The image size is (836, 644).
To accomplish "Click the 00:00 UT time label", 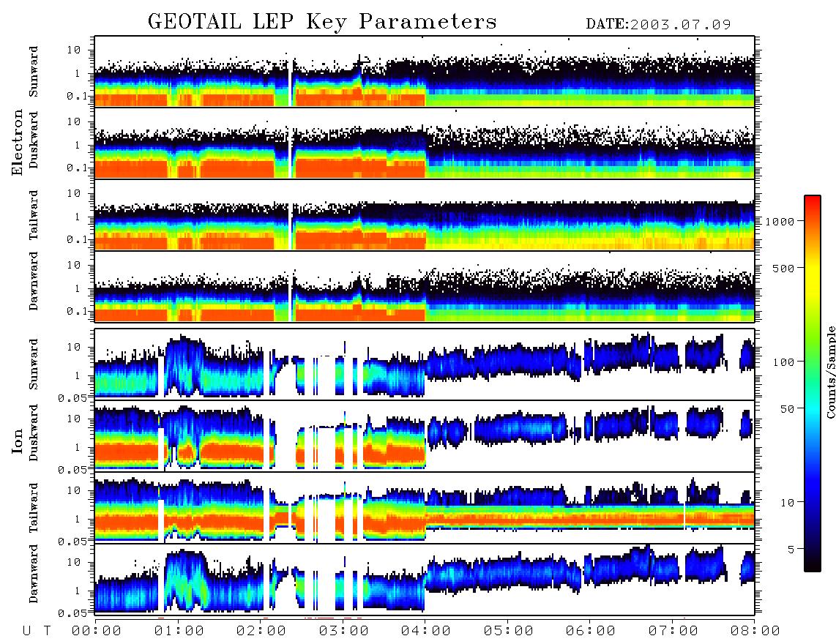I will 97,631.
